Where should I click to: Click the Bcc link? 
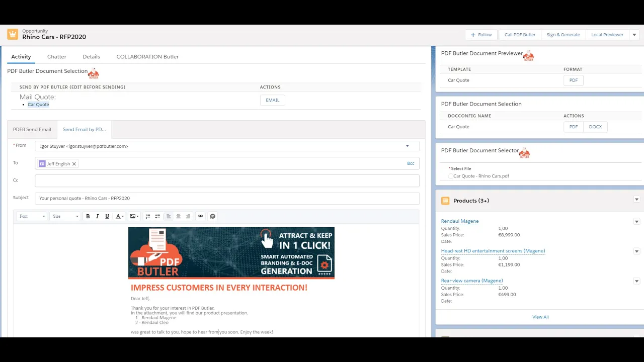[411, 163]
